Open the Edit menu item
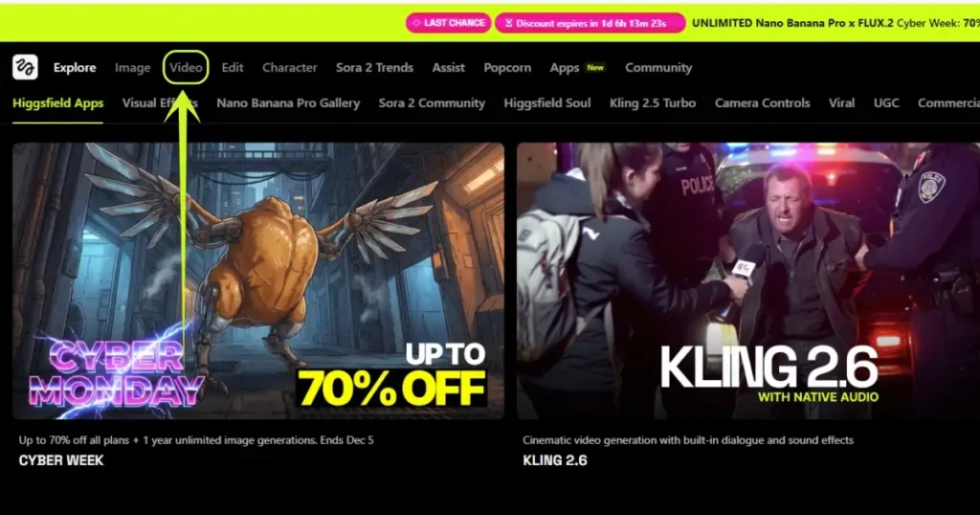The height and width of the screenshot is (515, 980). 233,68
